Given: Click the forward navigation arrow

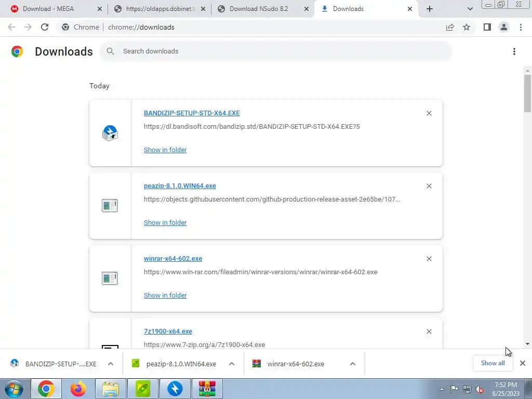Looking at the screenshot, I should coord(28,27).
